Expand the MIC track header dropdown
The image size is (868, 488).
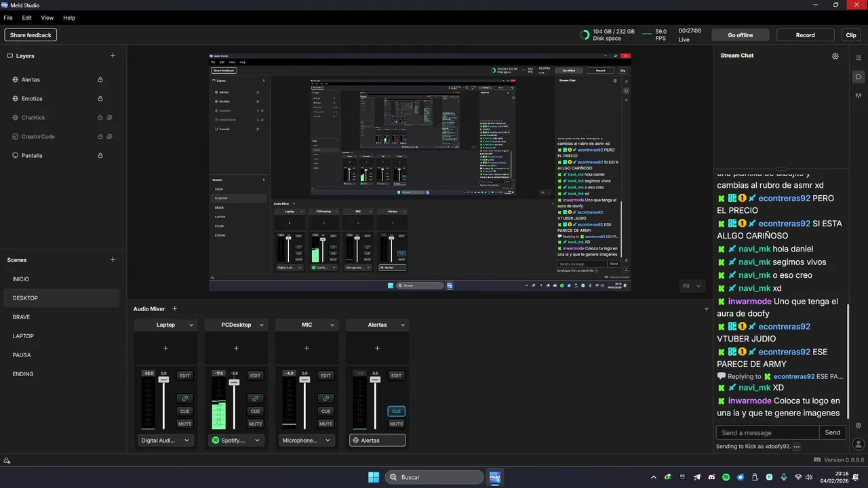[x=332, y=325]
